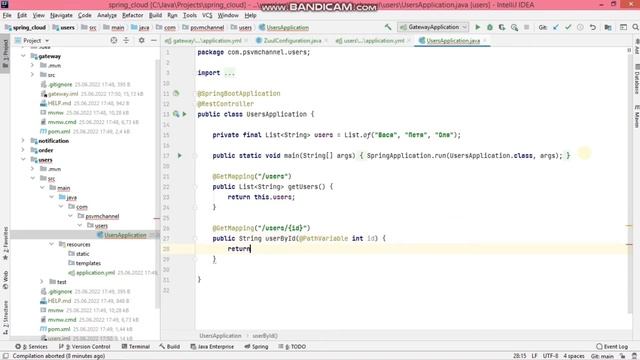Run with coverage icon in toolbar

[x=502, y=27]
